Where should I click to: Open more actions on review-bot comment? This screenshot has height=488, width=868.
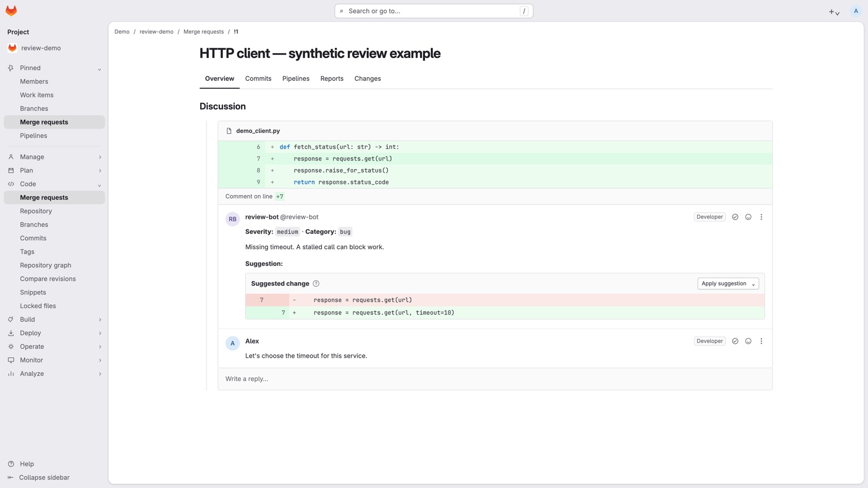pyautogui.click(x=761, y=217)
